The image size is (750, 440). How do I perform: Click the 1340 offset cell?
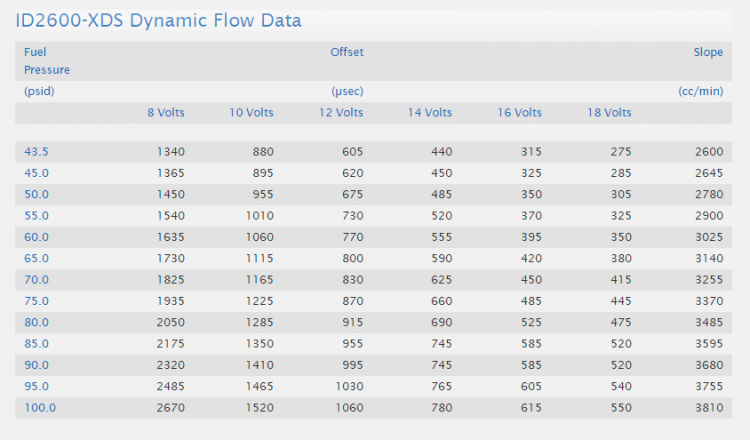click(x=171, y=152)
